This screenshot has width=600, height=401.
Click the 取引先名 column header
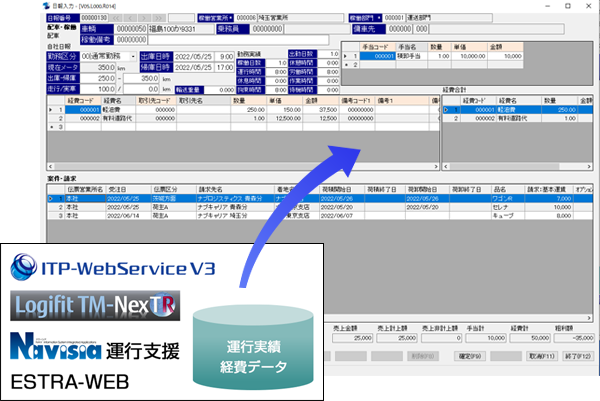pyautogui.click(x=204, y=101)
